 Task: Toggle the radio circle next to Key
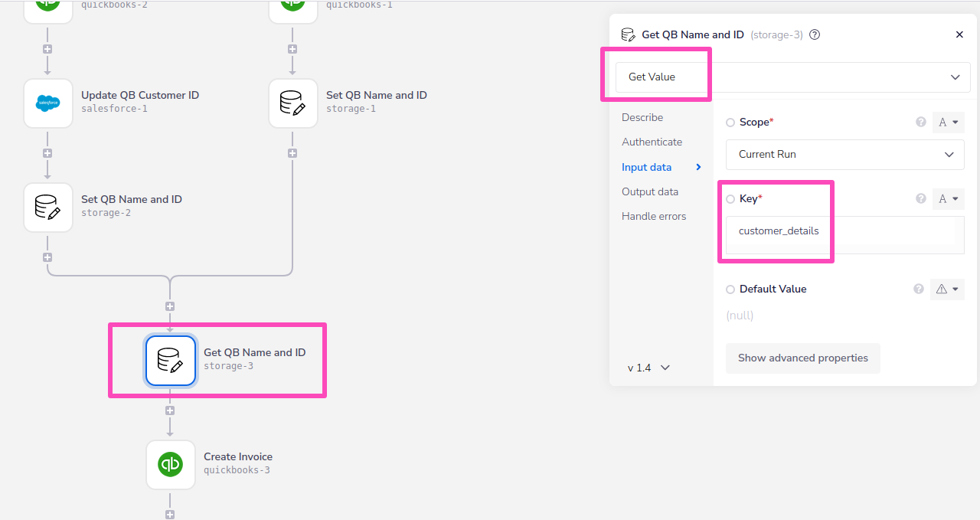pos(730,199)
